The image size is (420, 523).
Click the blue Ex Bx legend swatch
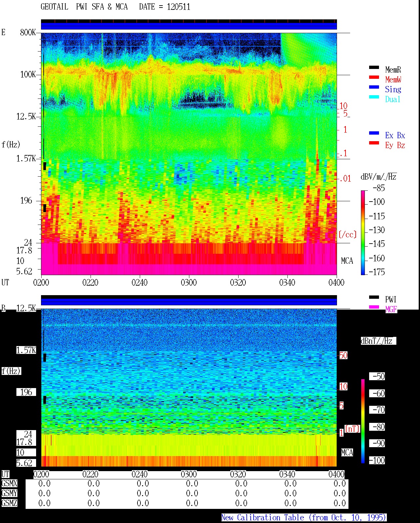pyautogui.click(x=374, y=133)
